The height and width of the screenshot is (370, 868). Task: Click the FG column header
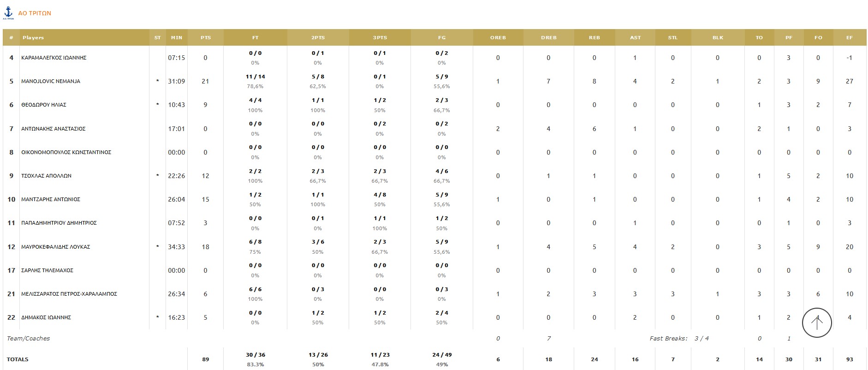(x=442, y=38)
